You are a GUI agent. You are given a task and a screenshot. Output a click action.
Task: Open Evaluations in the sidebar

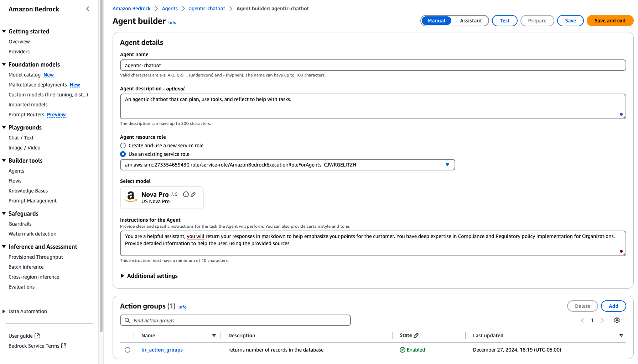21,287
